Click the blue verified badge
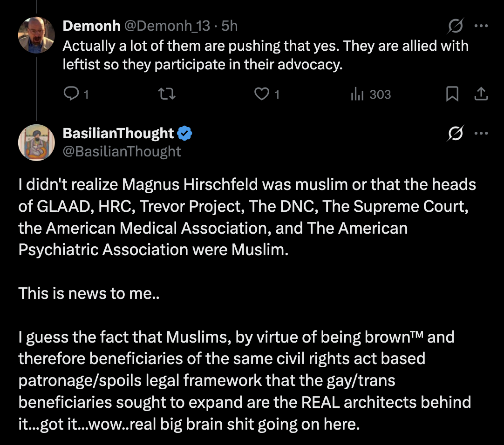 [184, 133]
